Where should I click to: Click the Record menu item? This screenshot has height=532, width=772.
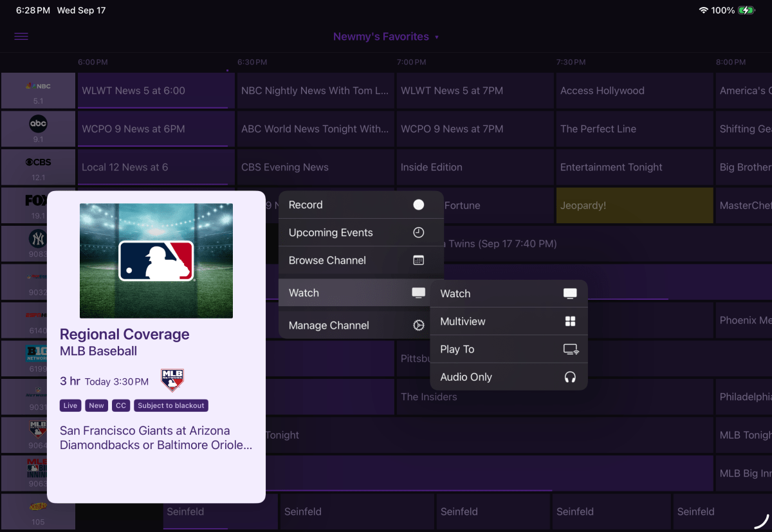(x=361, y=205)
